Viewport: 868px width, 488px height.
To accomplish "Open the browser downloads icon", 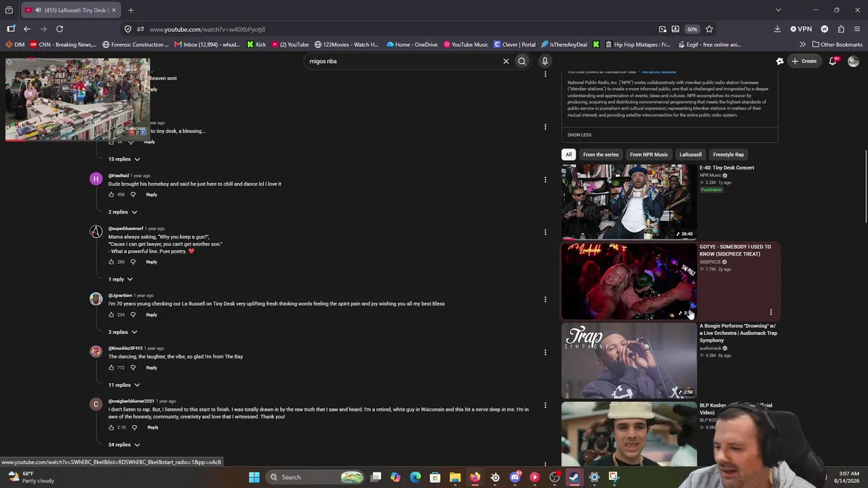I will (777, 29).
